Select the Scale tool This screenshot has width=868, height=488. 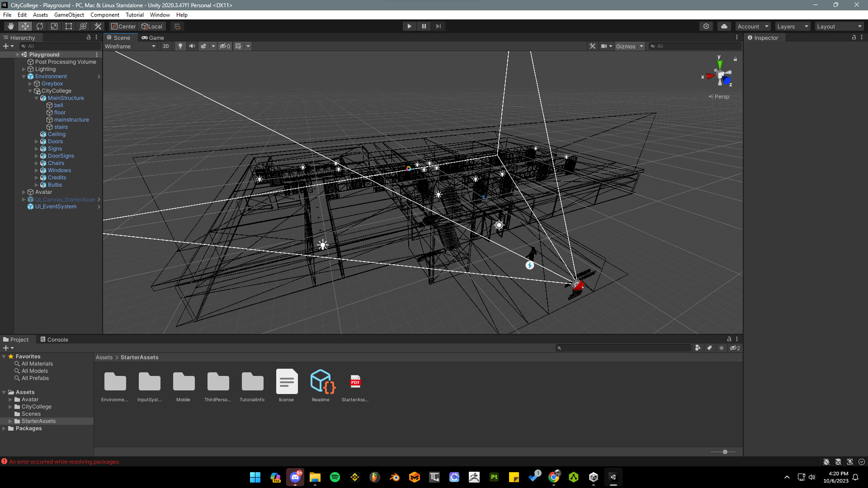tap(54, 26)
